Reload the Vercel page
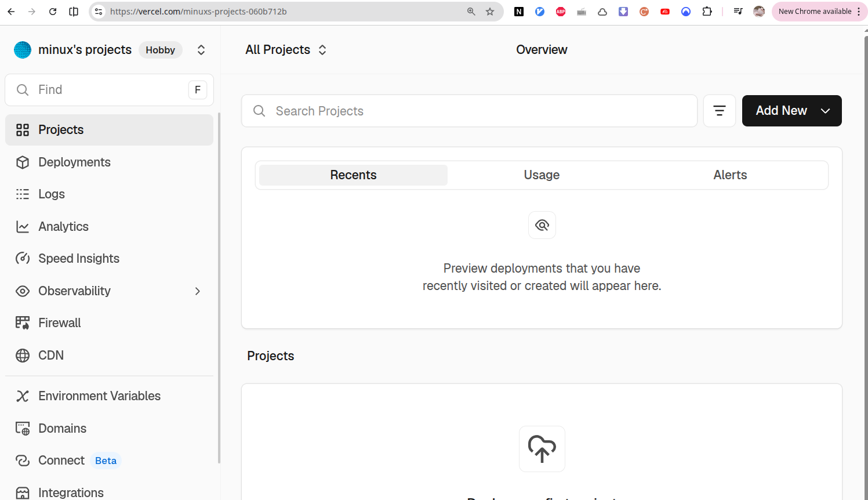Screen dimensions: 868x500 [53, 12]
